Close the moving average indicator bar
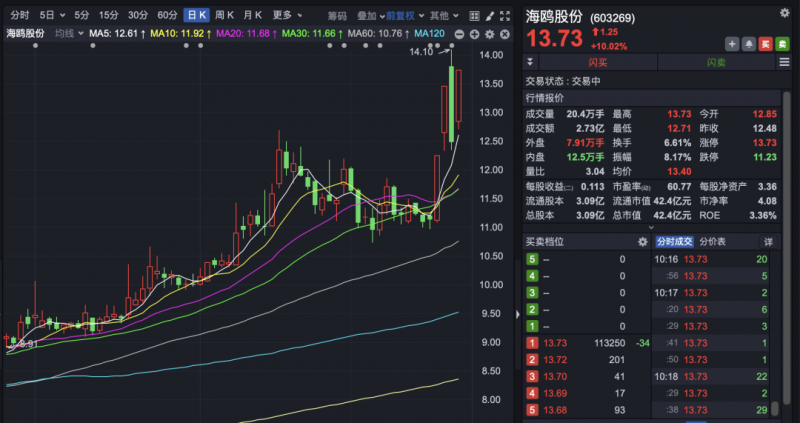The height and width of the screenshot is (423, 800). click(504, 33)
